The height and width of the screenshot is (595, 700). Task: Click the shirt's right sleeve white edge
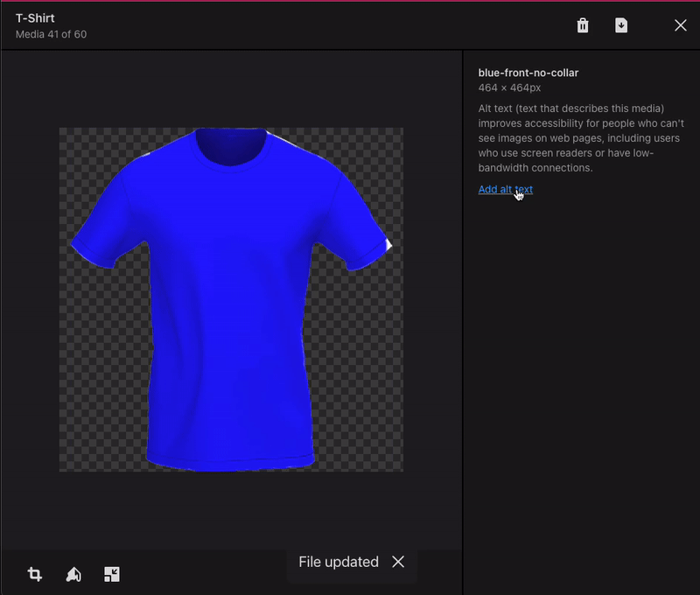[388, 245]
